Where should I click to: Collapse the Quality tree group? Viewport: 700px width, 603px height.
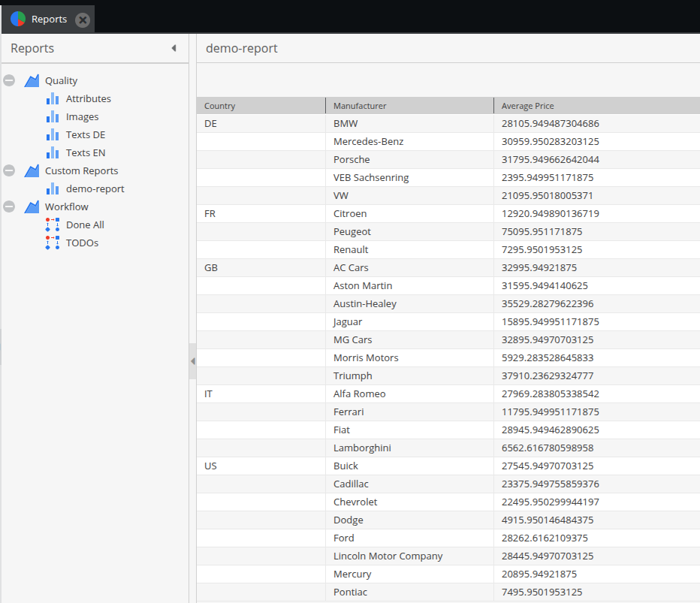pyautogui.click(x=9, y=81)
